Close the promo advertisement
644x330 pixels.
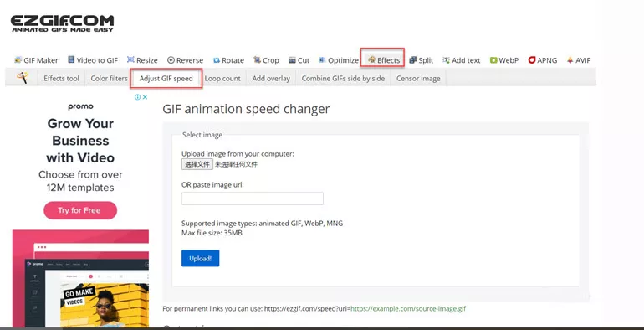pos(145,97)
